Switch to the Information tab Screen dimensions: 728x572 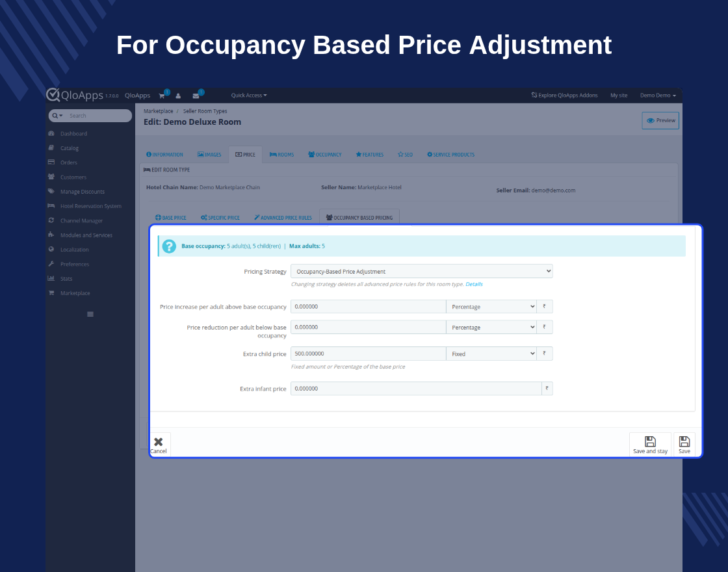pyautogui.click(x=164, y=155)
